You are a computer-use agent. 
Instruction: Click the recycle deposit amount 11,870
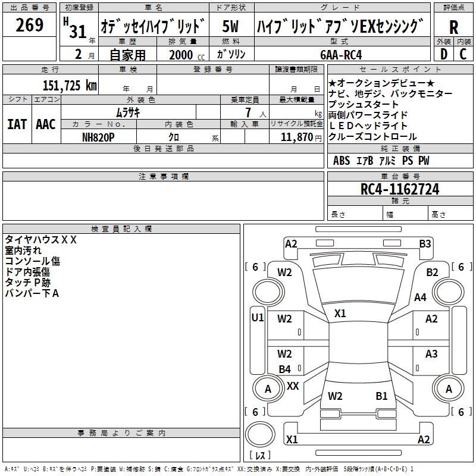tap(296, 137)
